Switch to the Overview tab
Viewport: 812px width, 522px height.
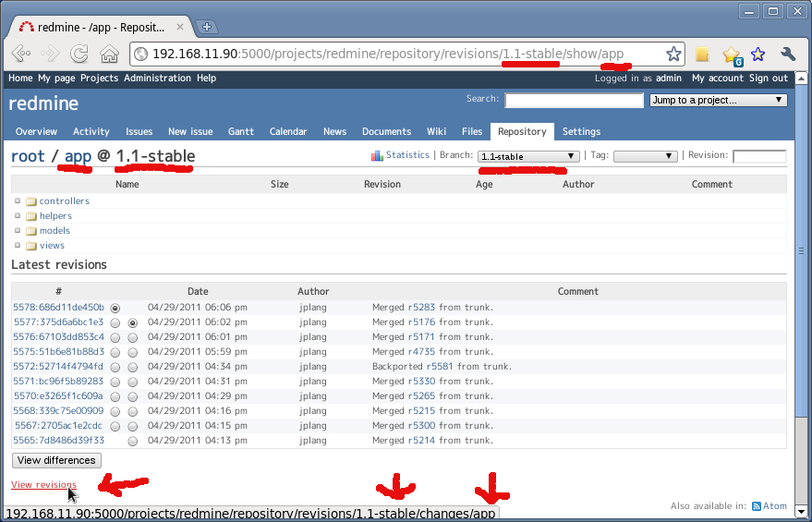pos(36,131)
